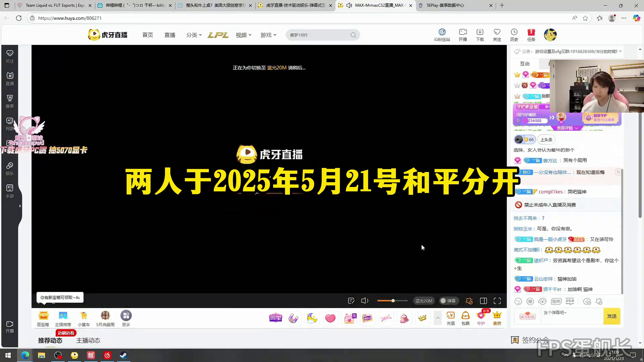Open the 蓝光20M quality selector
This screenshot has width=644, height=362.
pos(424,301)
